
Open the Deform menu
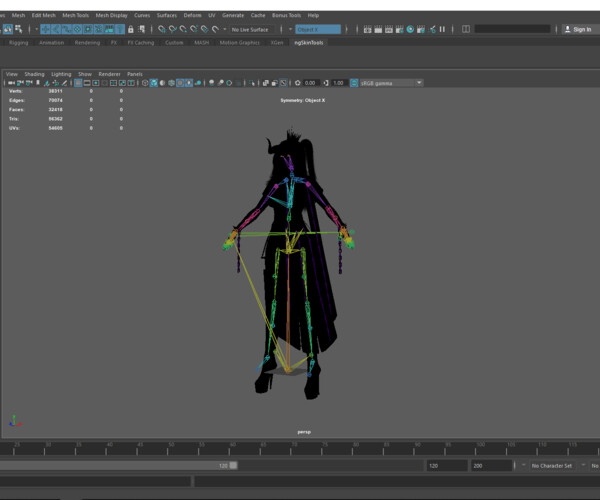pyautogui.click(x=192, y=15)
